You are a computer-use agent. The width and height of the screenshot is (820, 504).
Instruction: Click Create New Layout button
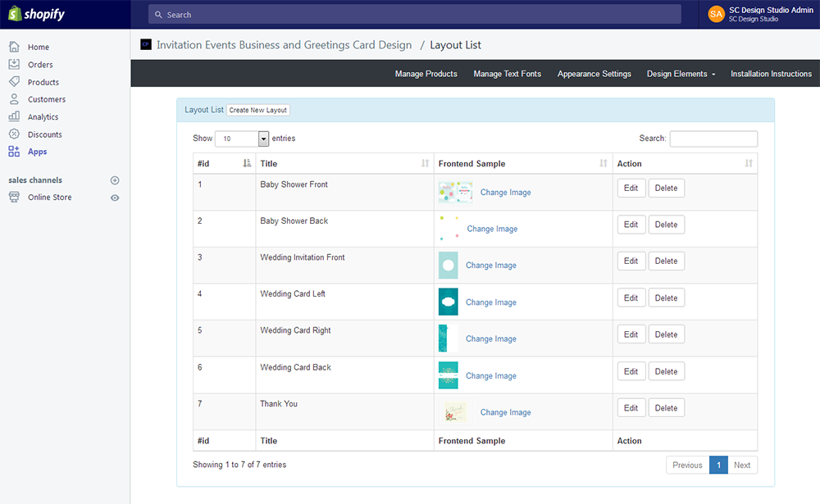click(x=257, y=110)
